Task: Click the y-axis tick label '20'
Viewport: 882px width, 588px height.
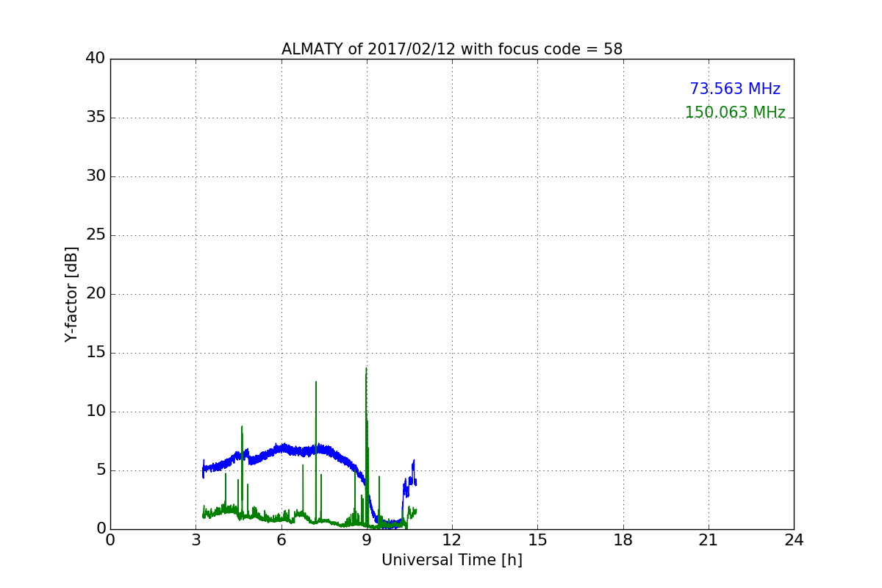Action: 96,294
